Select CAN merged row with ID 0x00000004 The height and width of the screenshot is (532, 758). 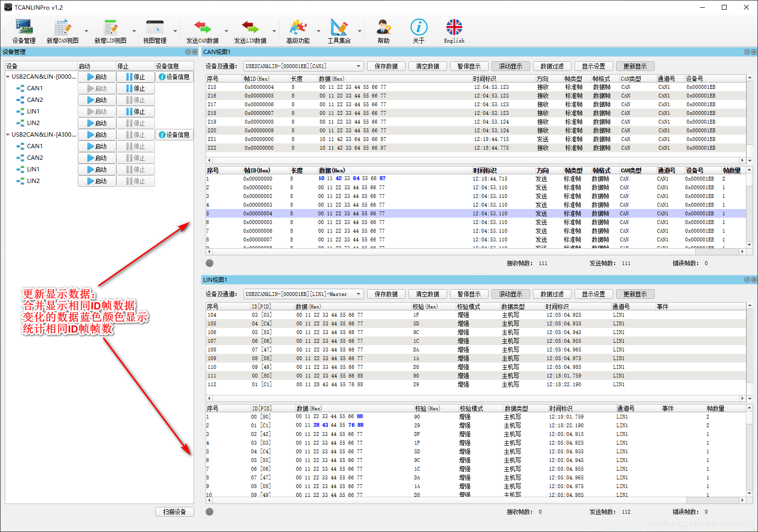(x=476, y=213)
